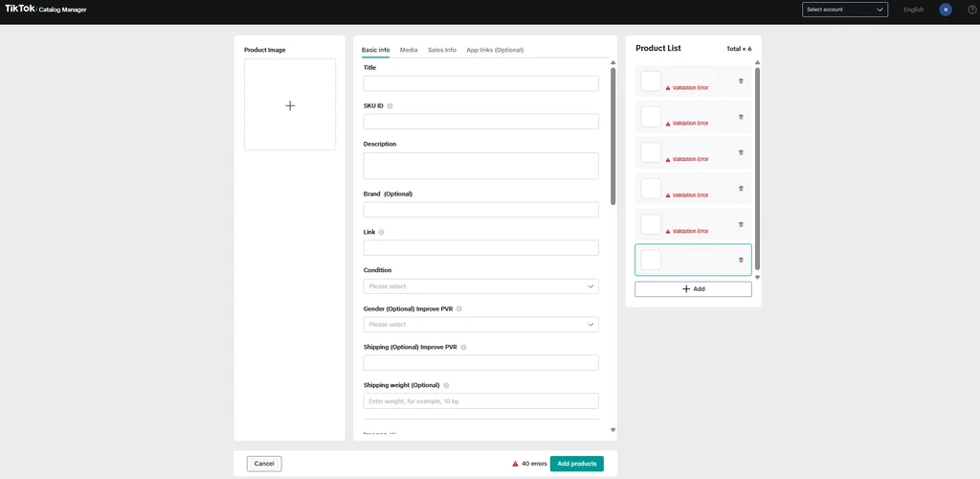Screen dimensions: 980x479
Task: Click the Shipping weight info icon
Action: pos(446,385)
